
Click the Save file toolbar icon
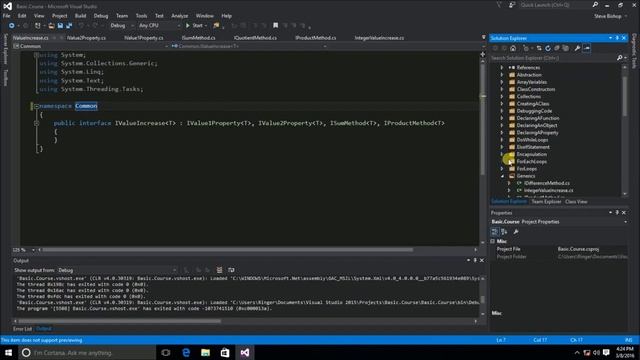click(x=60, y=26)
